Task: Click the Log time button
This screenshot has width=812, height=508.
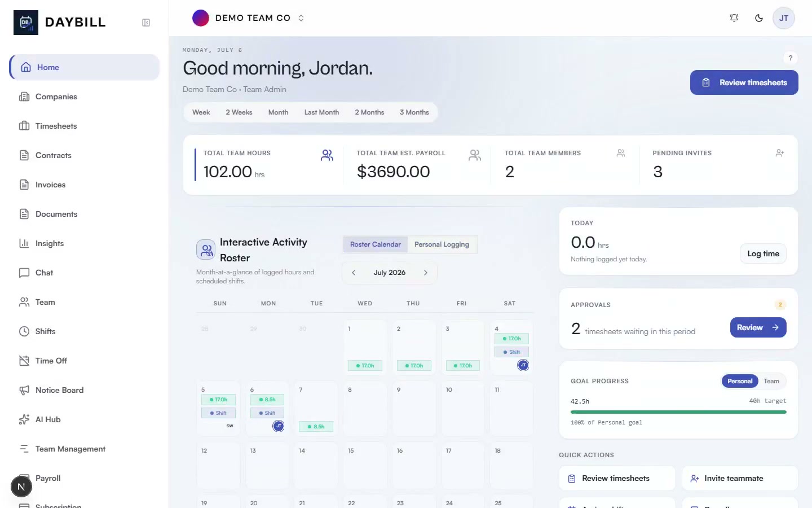Action: click(x=763, y=253)
